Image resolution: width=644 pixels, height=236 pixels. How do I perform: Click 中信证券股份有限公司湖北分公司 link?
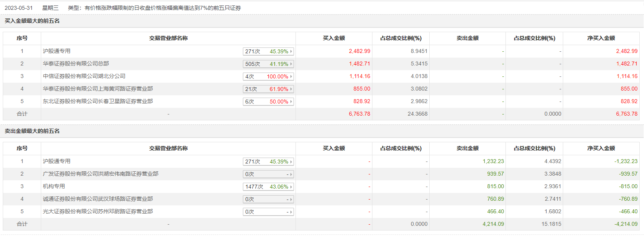(x=84, y=76)
